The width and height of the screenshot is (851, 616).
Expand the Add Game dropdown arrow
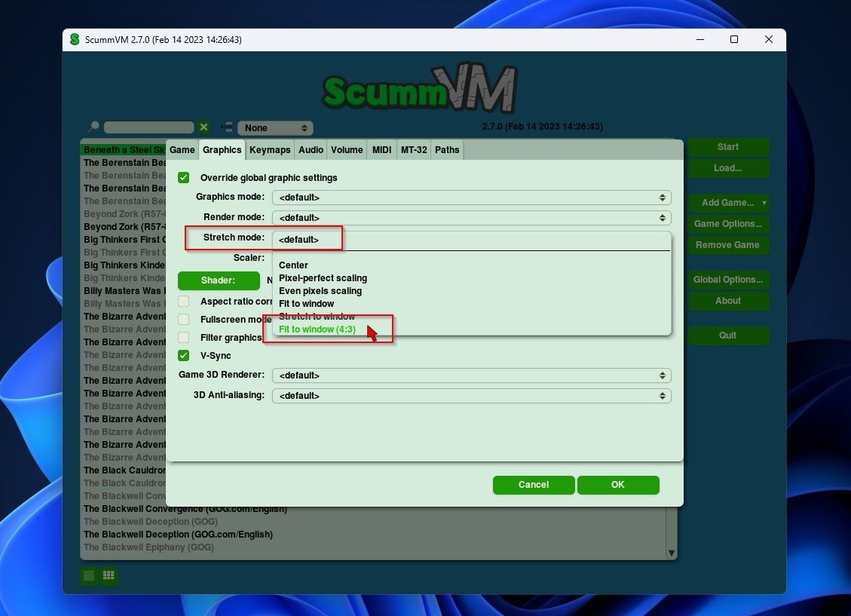(764, 202)
